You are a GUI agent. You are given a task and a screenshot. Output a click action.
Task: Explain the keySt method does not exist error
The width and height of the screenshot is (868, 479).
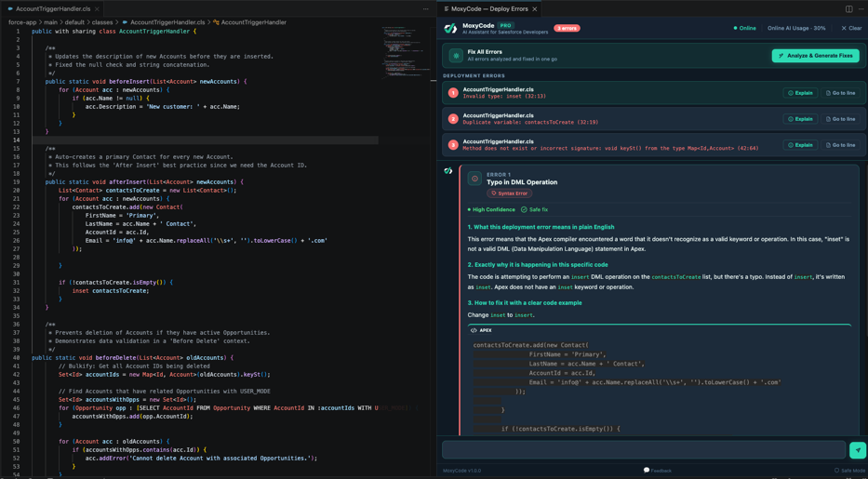[800, 145]
